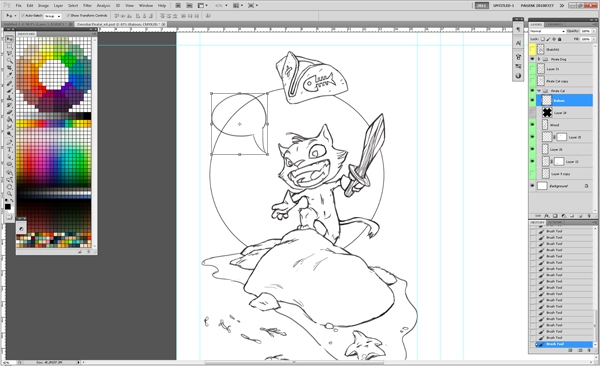Select the Horizontal Type tool
Viewport: 600px width, 366px height.
tap(9, 150)
